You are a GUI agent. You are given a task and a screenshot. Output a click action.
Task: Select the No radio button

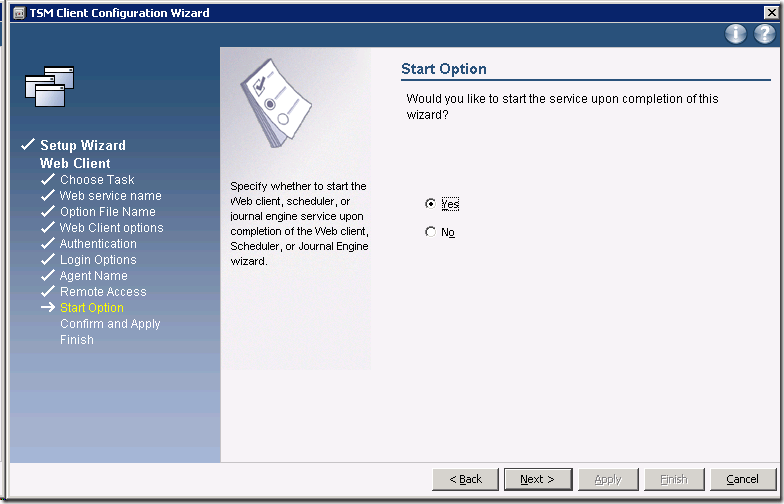[x=431, y=232]
